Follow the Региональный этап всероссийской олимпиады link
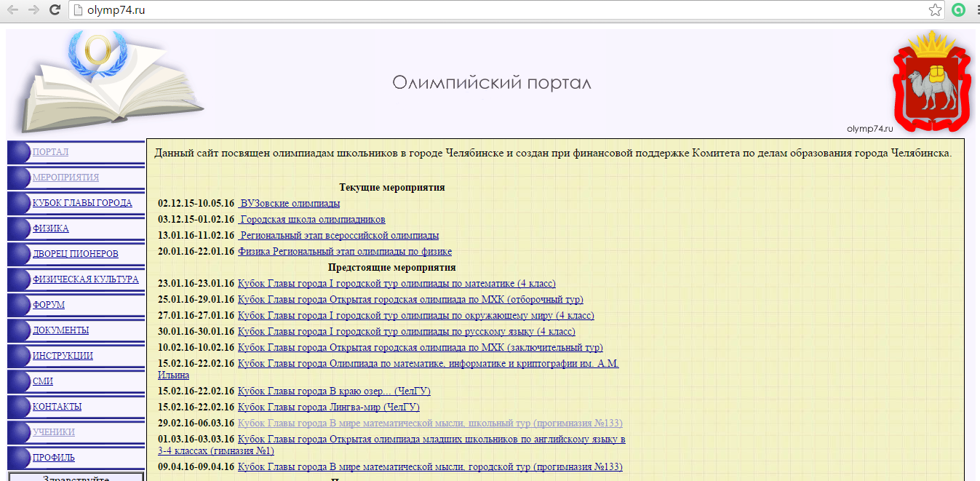Image resolution: width=980 pixels, height=481 pixels. click(x=339, y=235)
